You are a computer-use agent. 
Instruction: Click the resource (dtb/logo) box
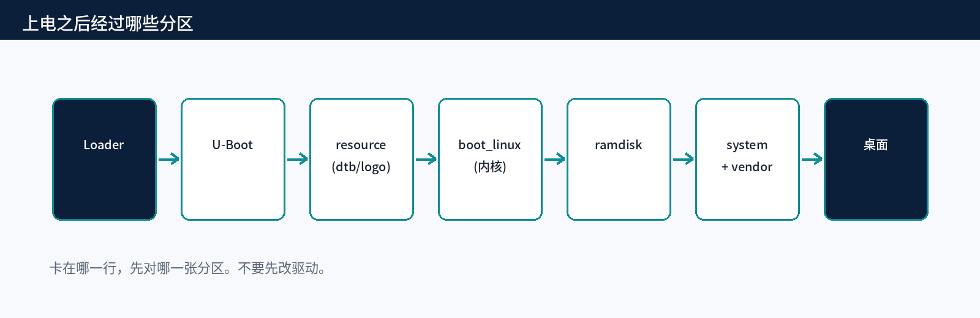tap(361, 159)
